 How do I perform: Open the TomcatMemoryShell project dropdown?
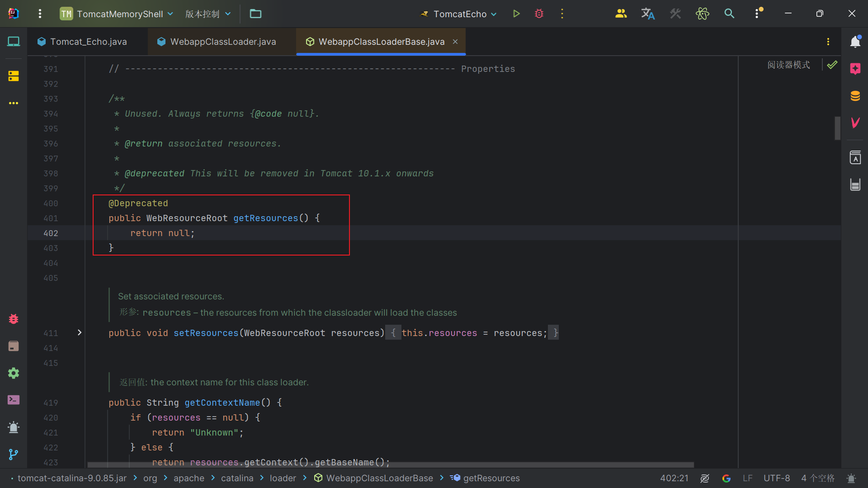coord(117,14)
